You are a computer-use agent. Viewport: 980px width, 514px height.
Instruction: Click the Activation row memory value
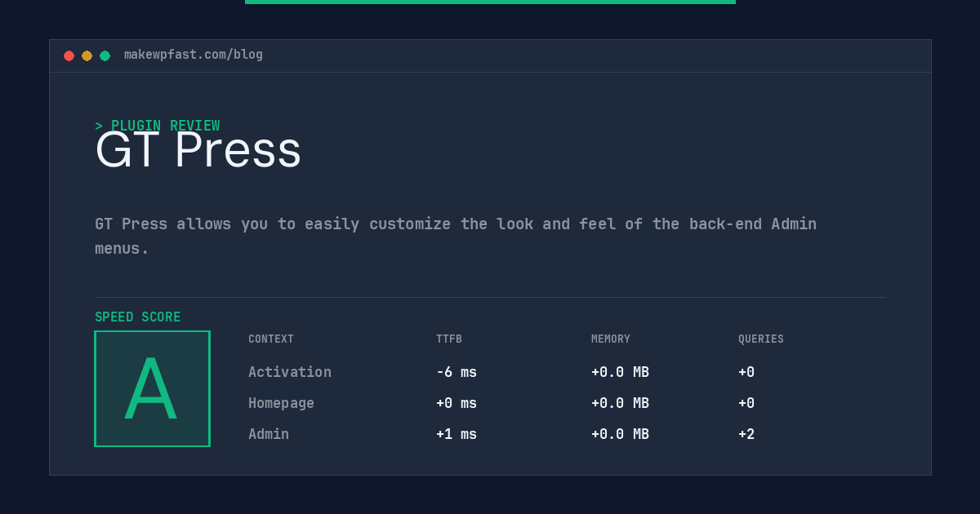point(620,372)
